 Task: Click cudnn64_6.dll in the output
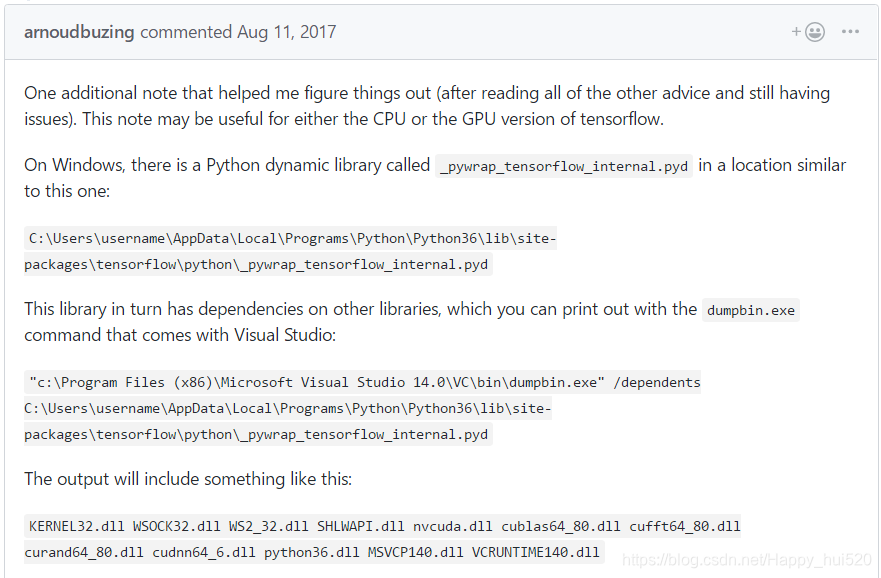click(x=203, y=552)
